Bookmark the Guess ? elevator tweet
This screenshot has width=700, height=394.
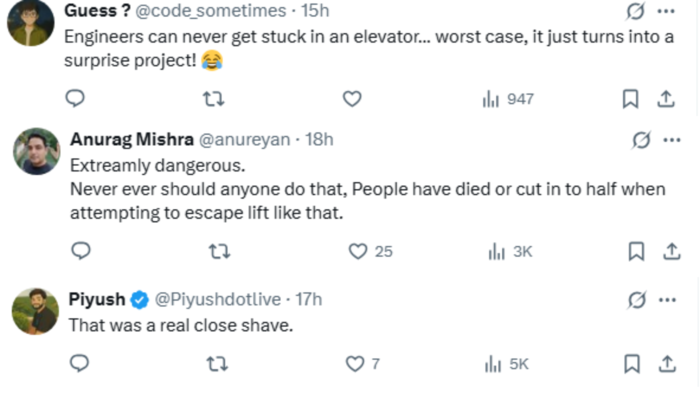630,99
